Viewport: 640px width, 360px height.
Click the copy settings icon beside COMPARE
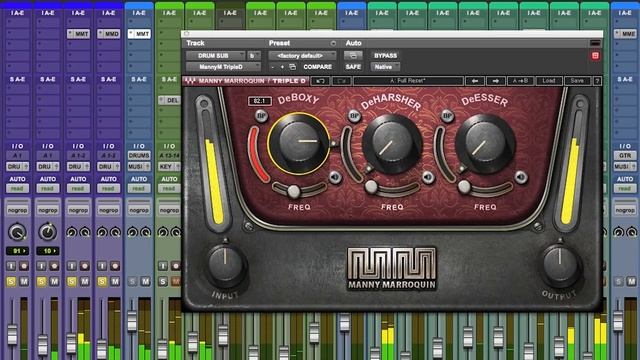tap(293, 67)
